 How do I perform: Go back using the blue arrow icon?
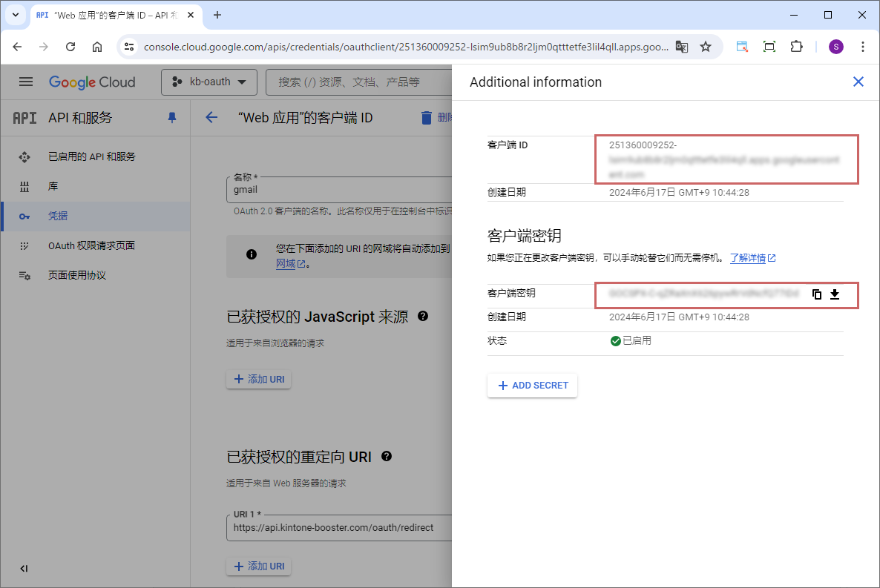[x=211, y=117]
